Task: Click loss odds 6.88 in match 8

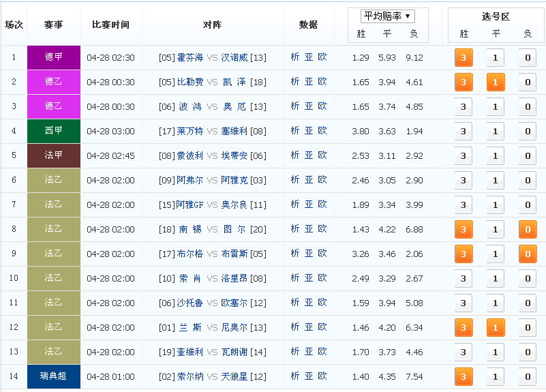Action: [414, 230]
